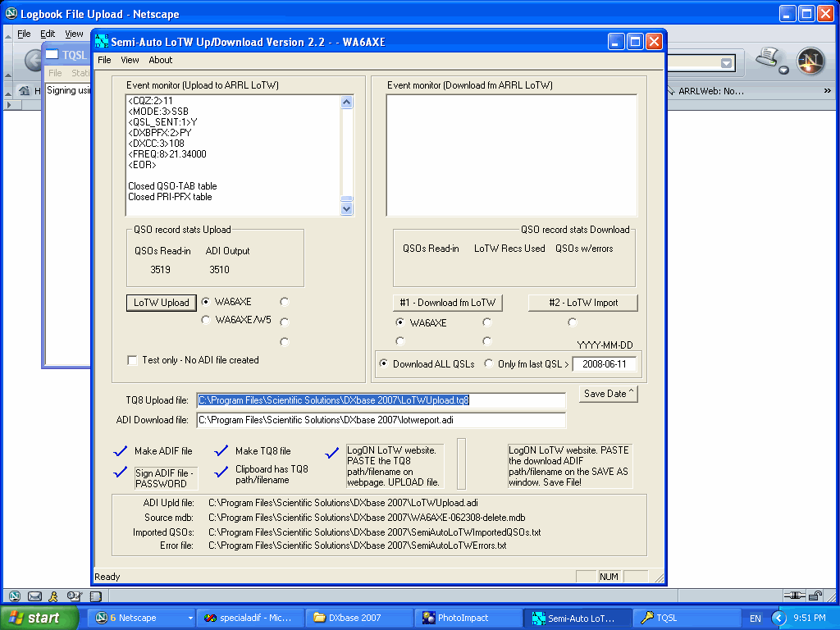Open the Netscape File menu
This screenshot has width=840, height=630.
click(x=24, y=34)
